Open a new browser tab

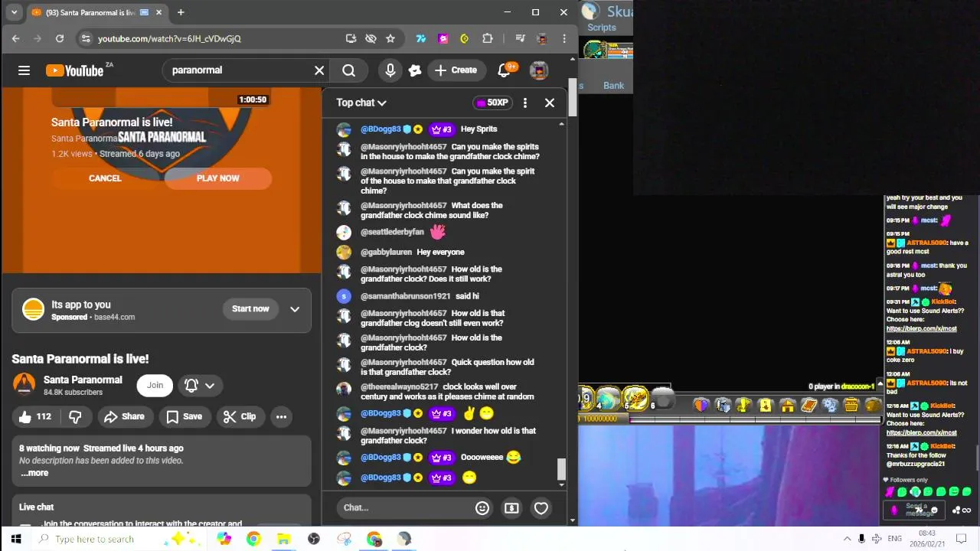(181, 12)
